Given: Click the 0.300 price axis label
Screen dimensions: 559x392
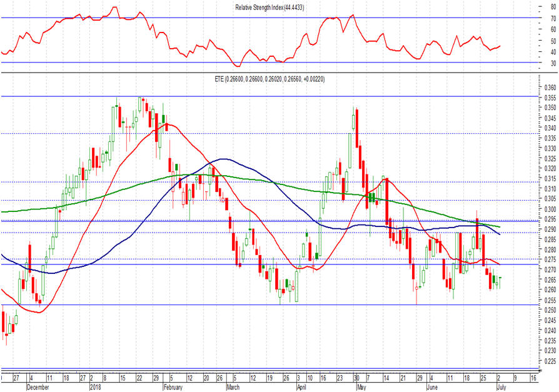Looking at the screenshot, I should [550, 209].
